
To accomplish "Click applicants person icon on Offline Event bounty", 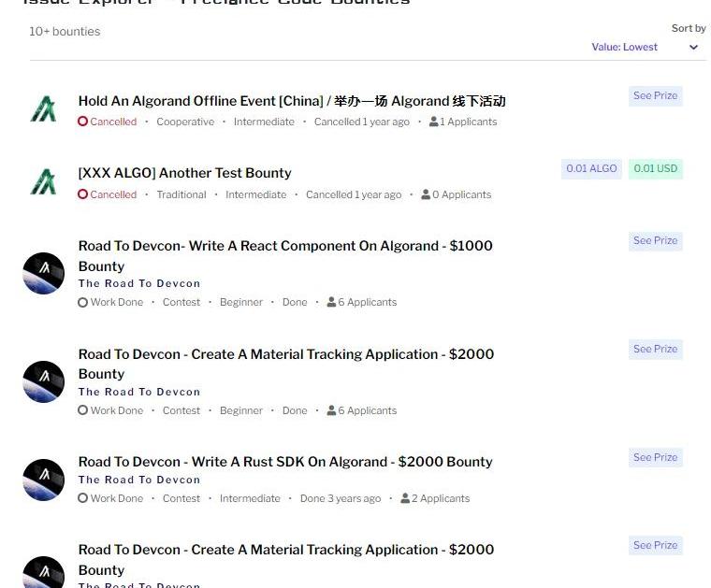I will 433,122.
